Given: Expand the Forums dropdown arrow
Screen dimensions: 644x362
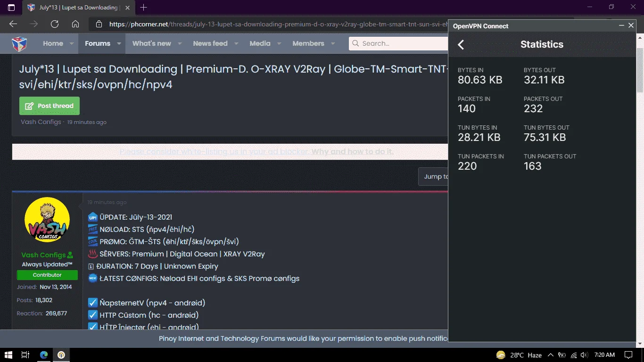Looking at the screenshot, I should [x=119, y=43].
